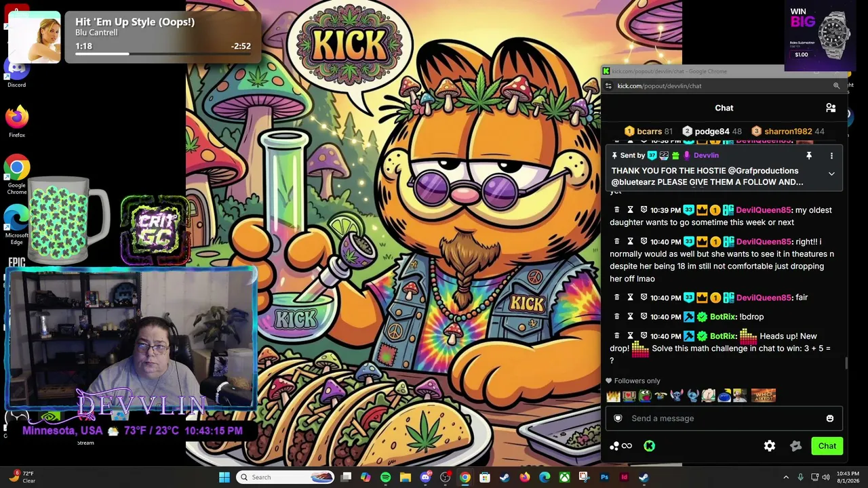Click the green Kick K icon below input
868x488 pixels.
point(649,446)
